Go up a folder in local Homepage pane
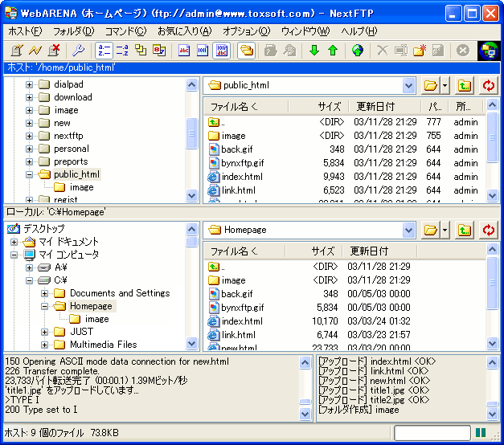 (x=465, y=230)
